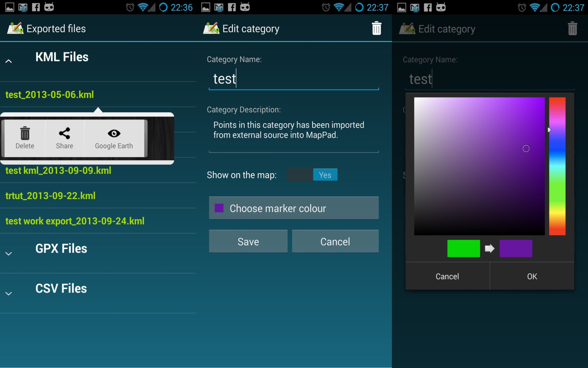Tap MapPad icon beside middle Edit category title
The height and width of the screenshot is (368, 588).
pyautogui.click(x=211, y=29)
